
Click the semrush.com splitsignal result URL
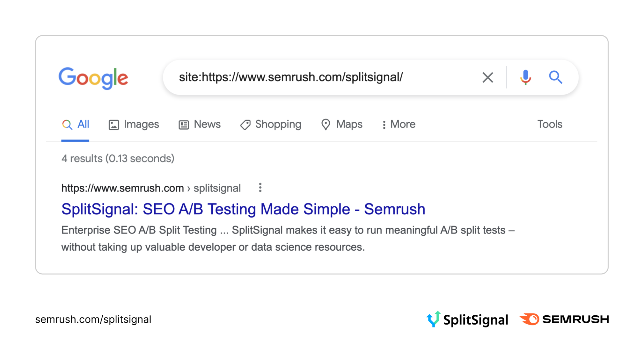[151, 188]
